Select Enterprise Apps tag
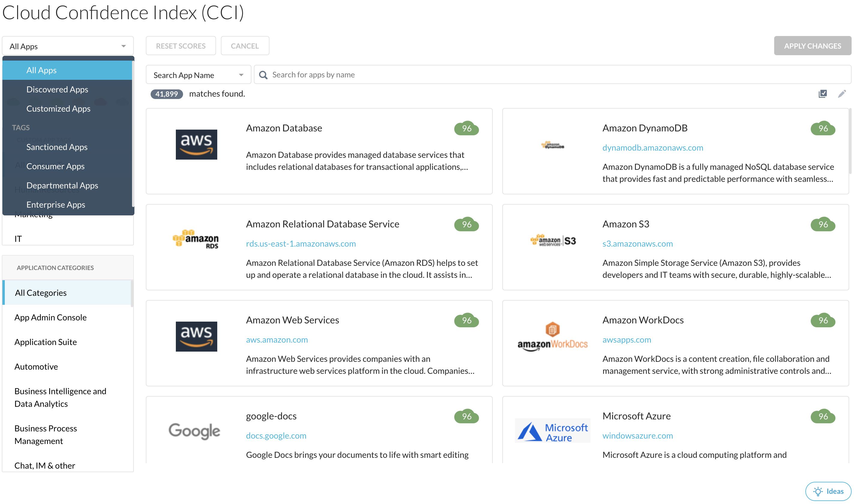 67,205
